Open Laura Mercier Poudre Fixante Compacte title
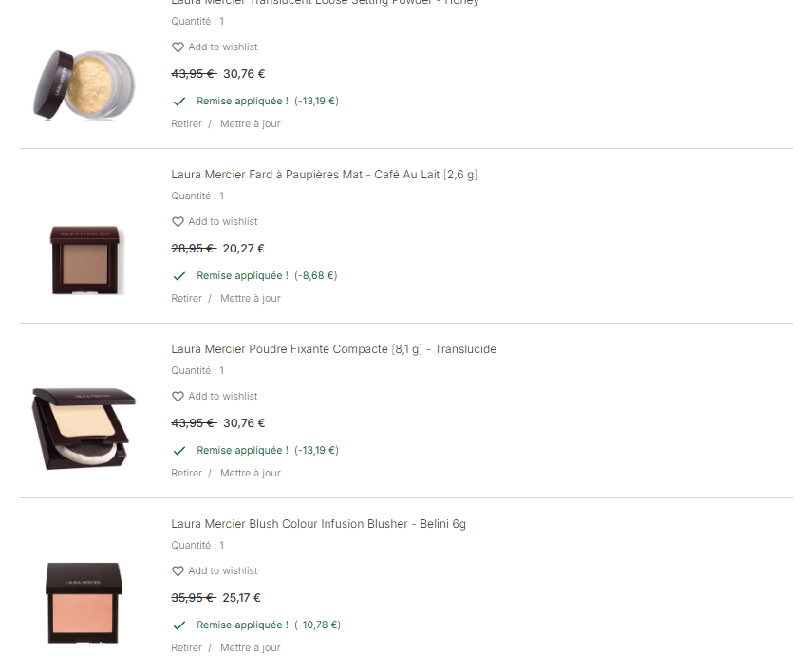 coord(334,349)
